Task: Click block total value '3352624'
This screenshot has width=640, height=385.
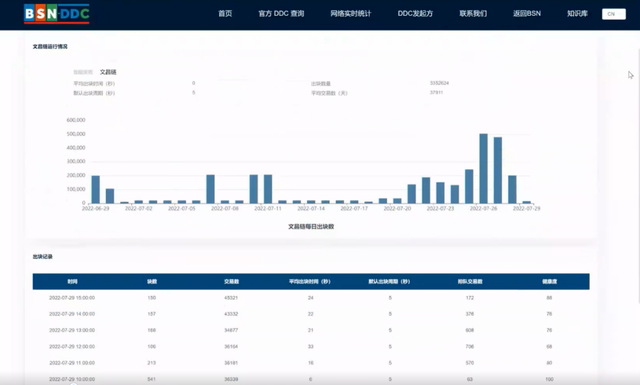Action: (439, 83)
